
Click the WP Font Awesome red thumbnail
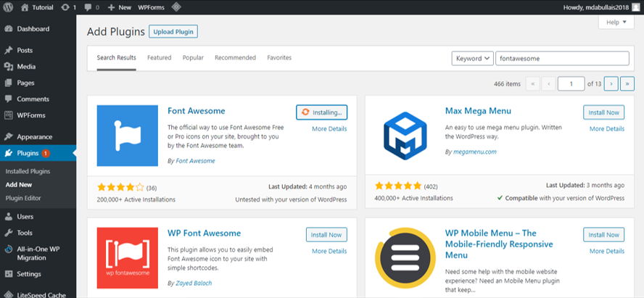(128, 258)
